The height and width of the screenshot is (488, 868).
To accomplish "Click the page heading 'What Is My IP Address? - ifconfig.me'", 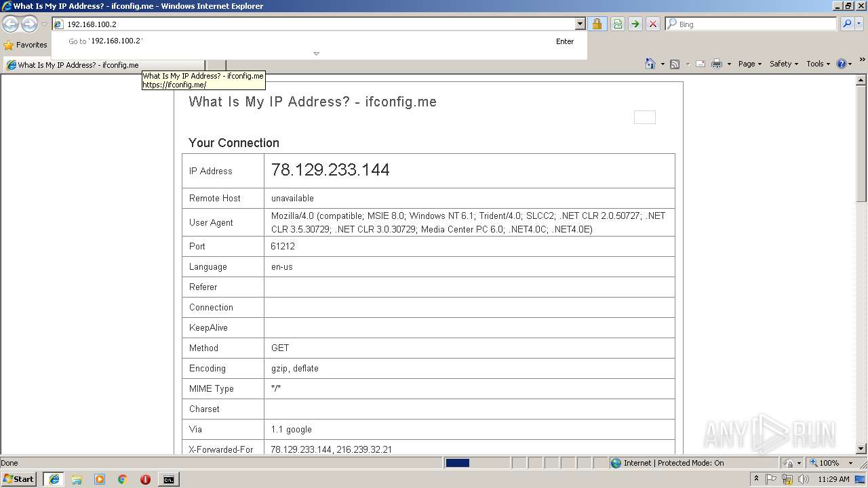I will [313, 102].
